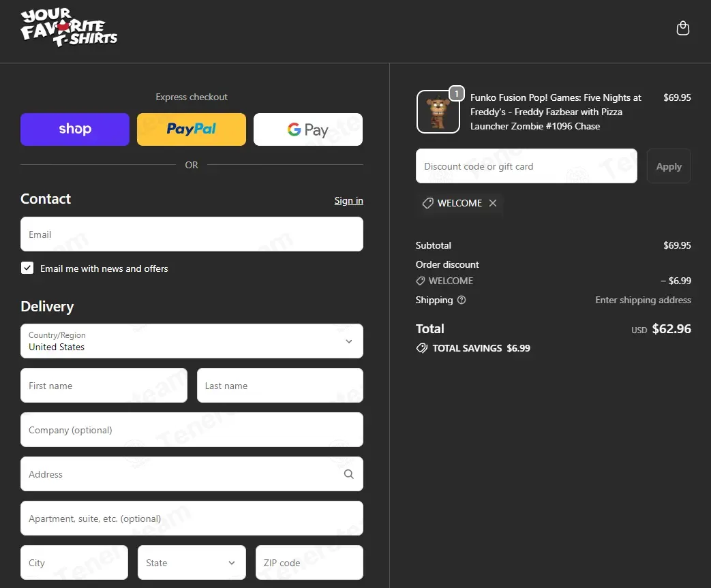Viewport: 711px width, 588px height.
Task: Select the First name field
Action: coord(104,386)
